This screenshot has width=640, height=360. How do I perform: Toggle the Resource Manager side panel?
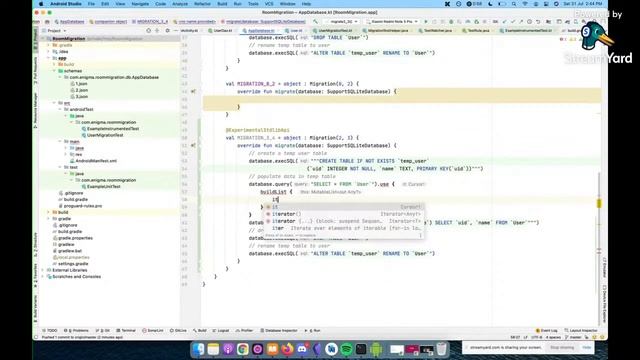36,110
